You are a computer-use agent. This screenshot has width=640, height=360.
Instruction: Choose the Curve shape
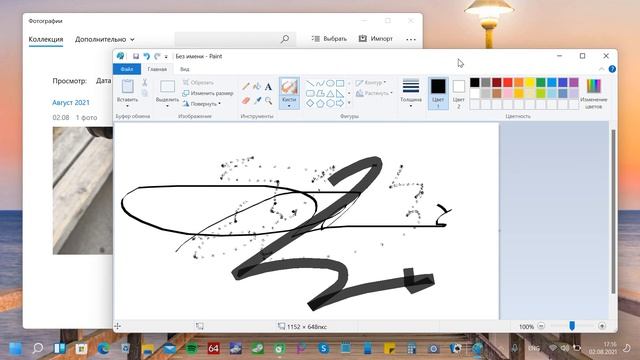tap(320, 83)
